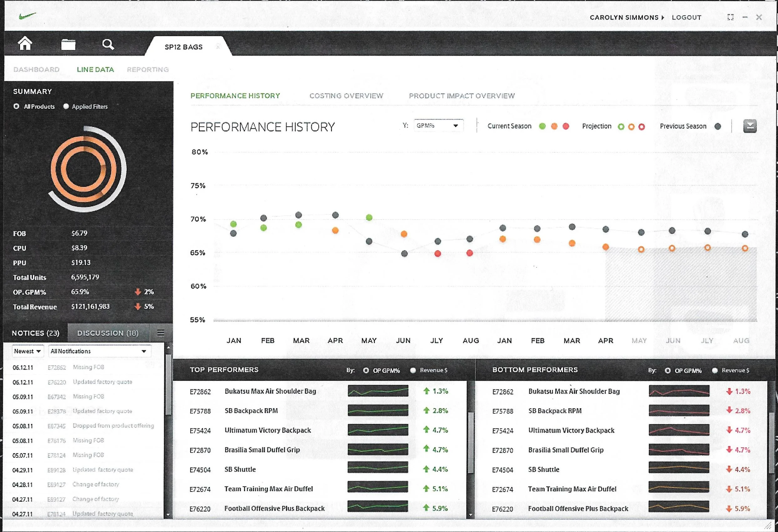The width and height of the screenshot is (778, 532).
Task: Click the download chart icon
Action: (750, 126)
